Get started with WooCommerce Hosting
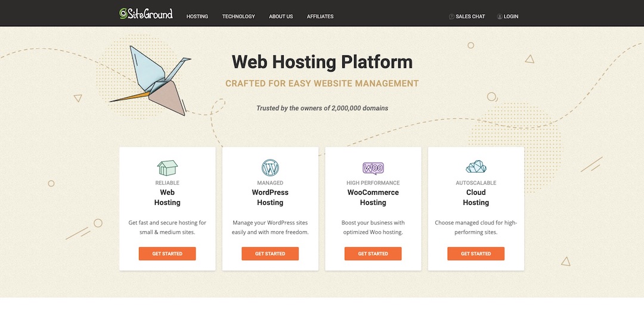 (x=373, y=254)
